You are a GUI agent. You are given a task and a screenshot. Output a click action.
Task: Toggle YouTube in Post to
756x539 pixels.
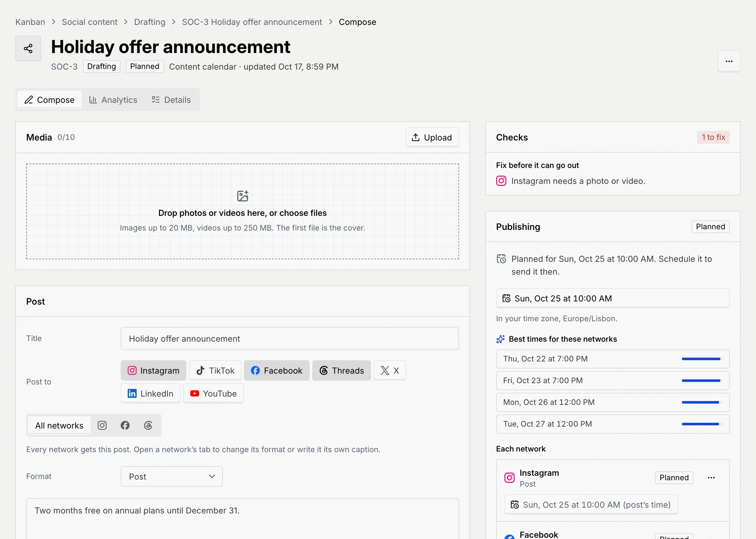213,394
